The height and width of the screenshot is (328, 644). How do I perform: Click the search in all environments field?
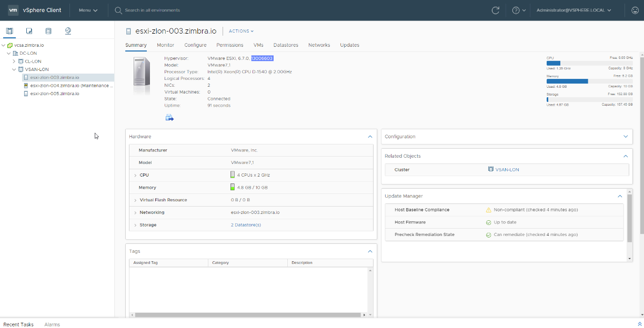point(153,10)
